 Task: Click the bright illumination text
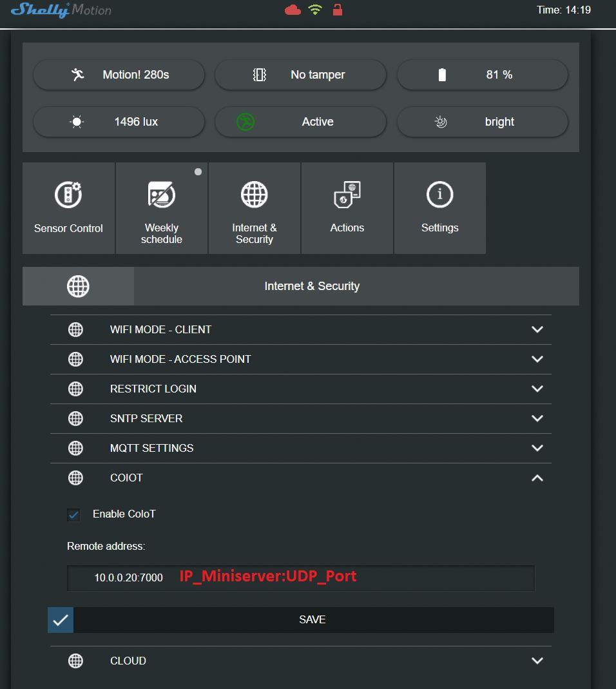[x=499, y=122]
